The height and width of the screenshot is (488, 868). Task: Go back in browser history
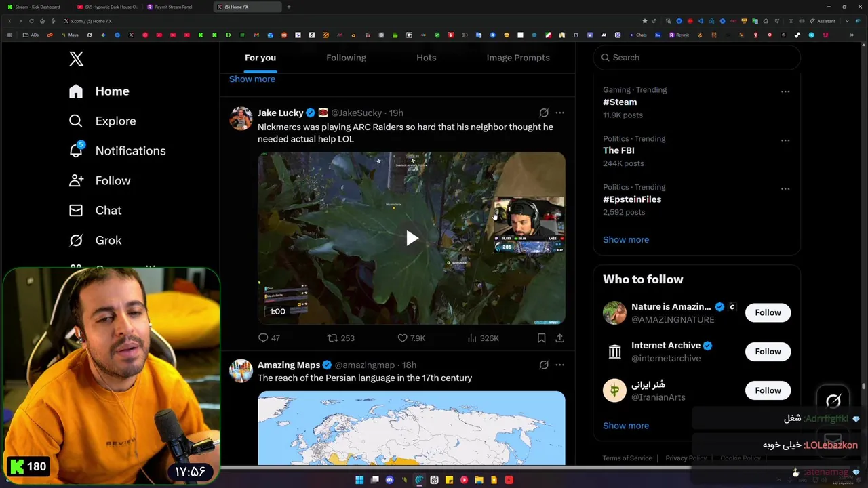tap(9, 21)
